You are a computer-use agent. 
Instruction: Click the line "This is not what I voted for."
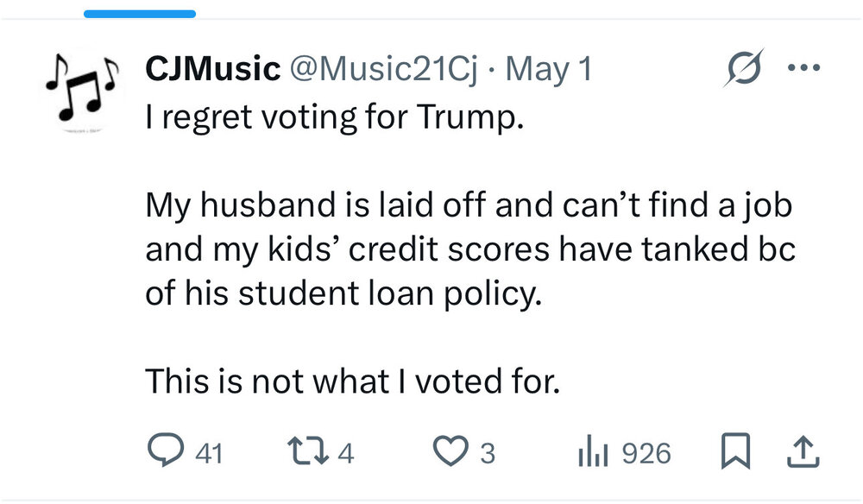coord(352,380)
